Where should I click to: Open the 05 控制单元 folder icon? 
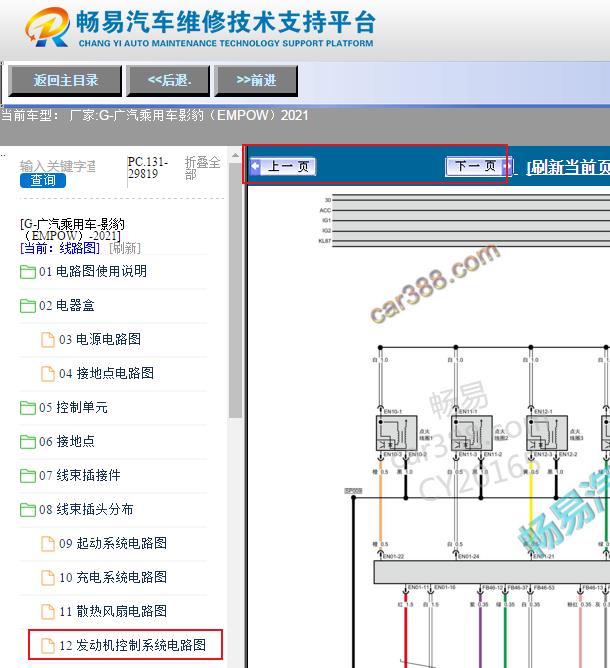pos(28,408)
